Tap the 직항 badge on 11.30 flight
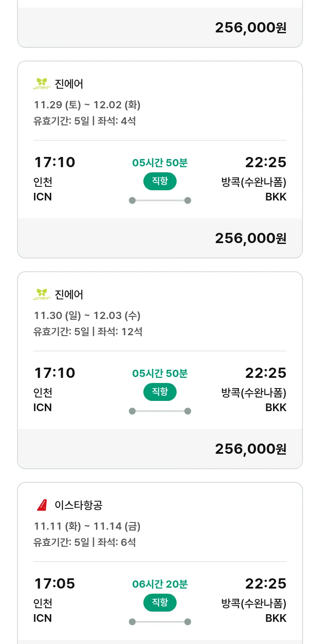This screenshot has width=320, height=644. pyautogui.click(x=160, y=392)
